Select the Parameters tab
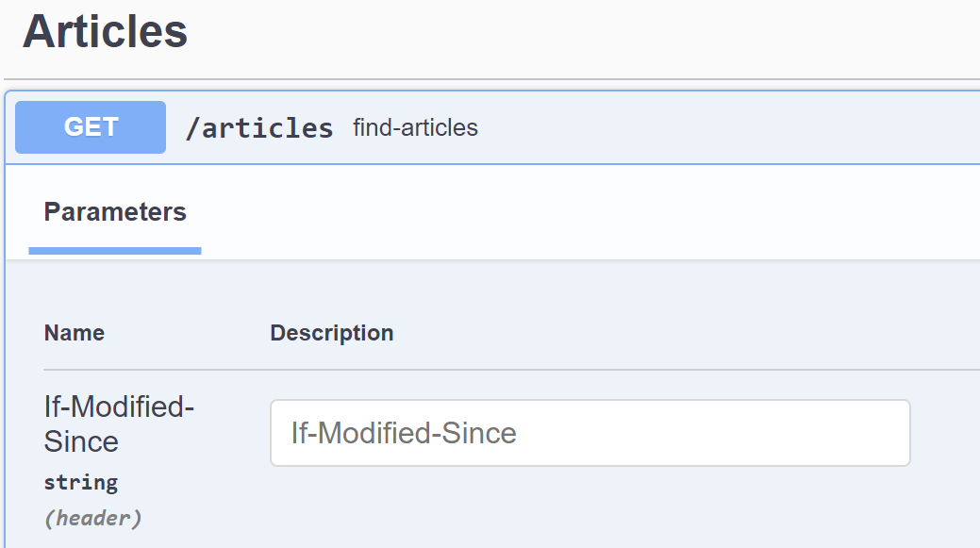The width and height of the screenshot is (980, 548). click(115, 212)
